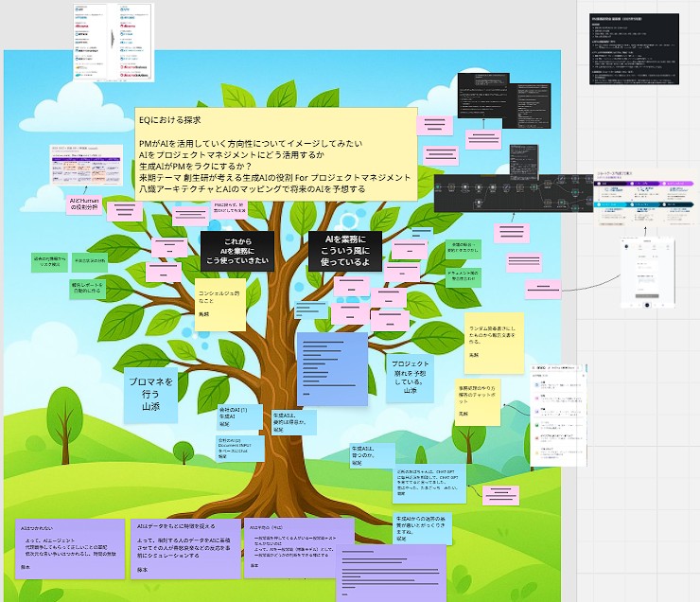700x602 pixels.
Task: Select pink sticky right of the 'CHAT GPT' note
Action: coord(501,495)
